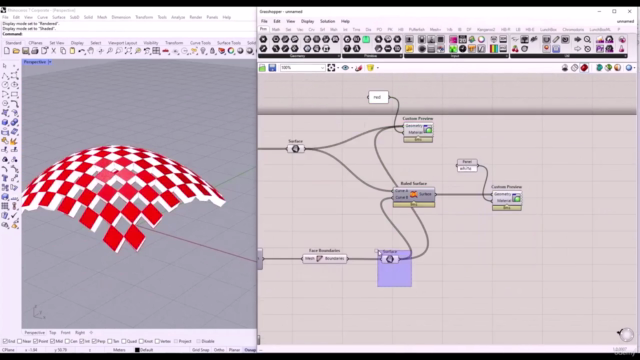This screenshot has width=640, height=360.
Task: Click the Cut scissors icon in Rhino toolbar
Action: pos(53,51)
